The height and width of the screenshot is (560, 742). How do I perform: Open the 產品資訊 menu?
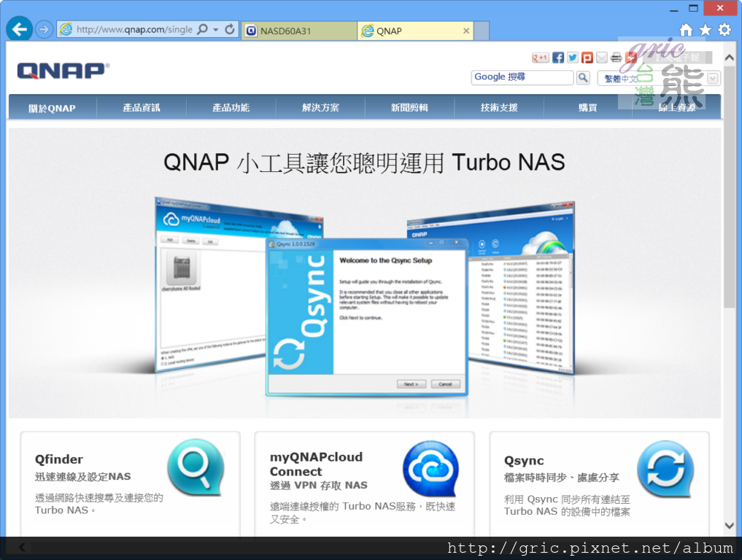(142, 108)
